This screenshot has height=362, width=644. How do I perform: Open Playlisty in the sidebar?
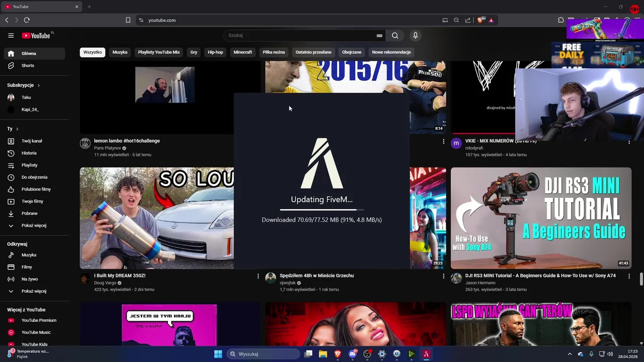(x=34, y=165)
